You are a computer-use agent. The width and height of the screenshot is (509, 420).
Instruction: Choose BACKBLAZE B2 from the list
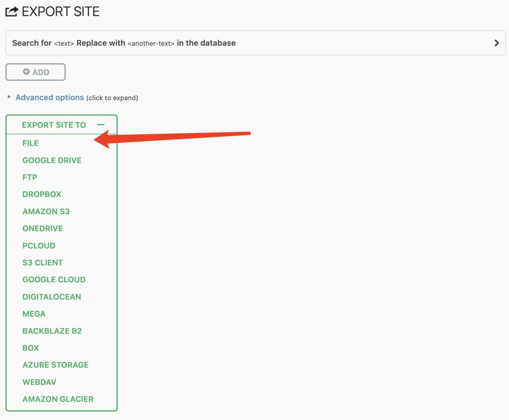(x=52, y=331)
